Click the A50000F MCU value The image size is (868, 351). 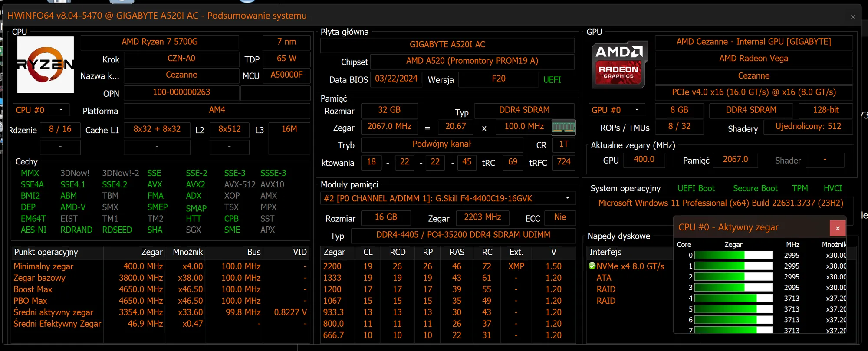point(286,75)
